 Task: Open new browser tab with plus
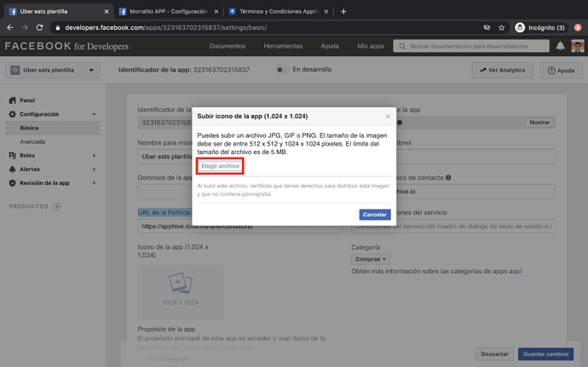coord(343,12)
